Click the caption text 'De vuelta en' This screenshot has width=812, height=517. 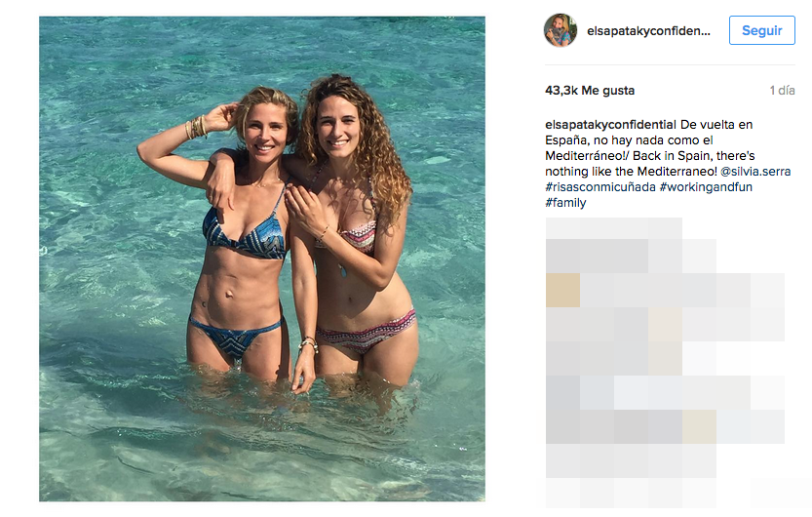pos(716,125)
